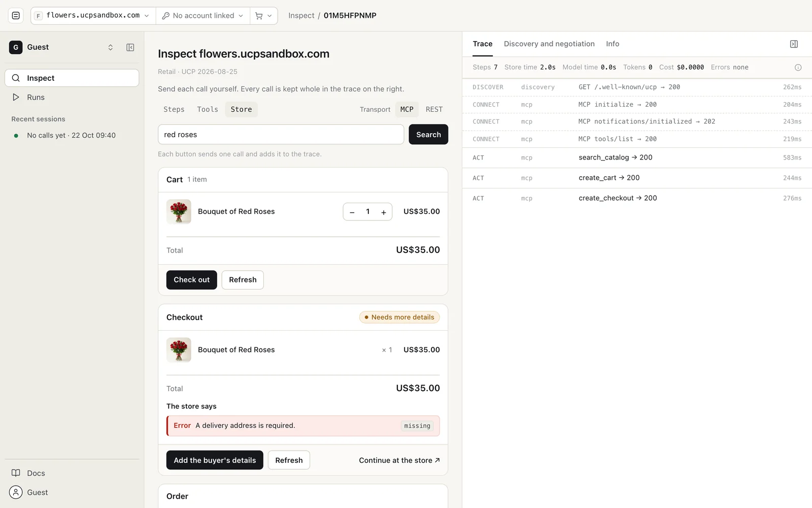The image size is (812, 508).
Task: Click the Search button
Action: [x=428, y=135]
